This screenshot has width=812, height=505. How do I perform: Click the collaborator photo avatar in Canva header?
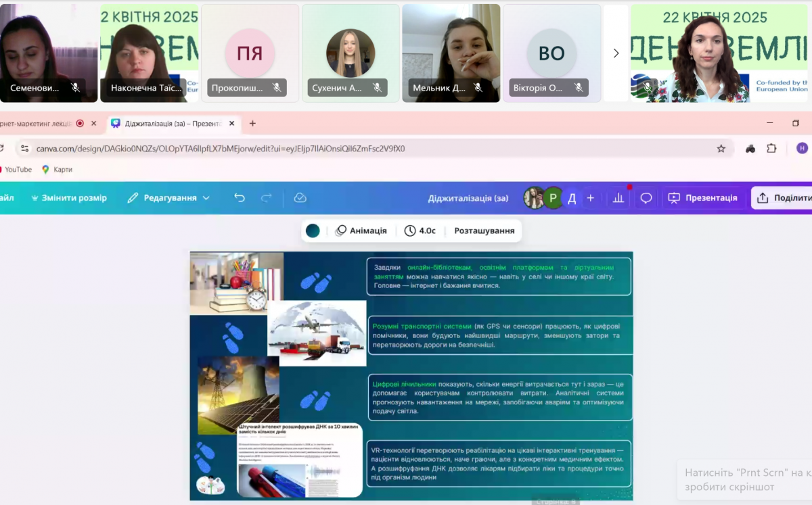tap(534, 198)
